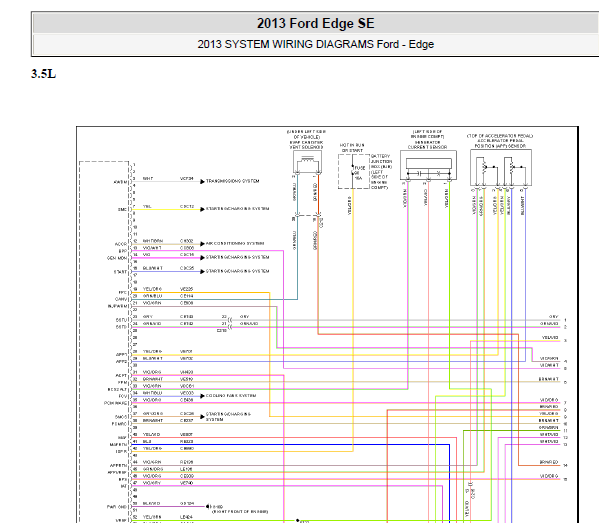The height and width of the screenshot is (523, 599).
Task: Click the solid blue wire at pin 41
Action: point(290,445)
